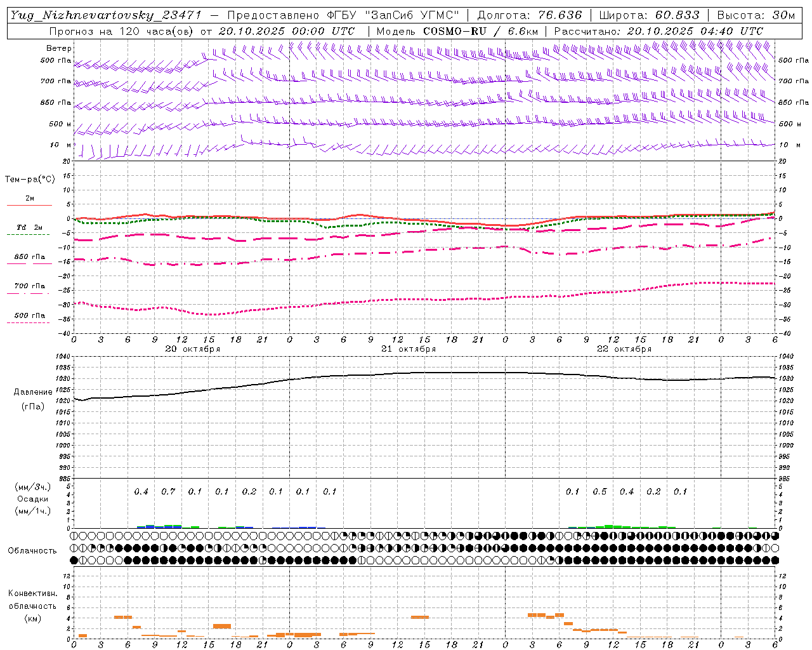Click the '10 м' wind level label on left
Viewport: 812px width, 650px height.
click(61, 145)
